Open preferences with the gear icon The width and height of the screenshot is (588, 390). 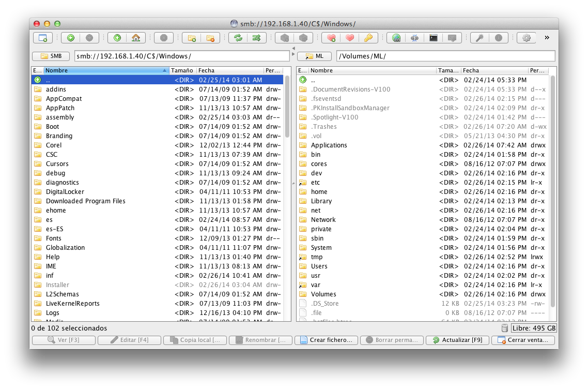click(x=527, y=38)
